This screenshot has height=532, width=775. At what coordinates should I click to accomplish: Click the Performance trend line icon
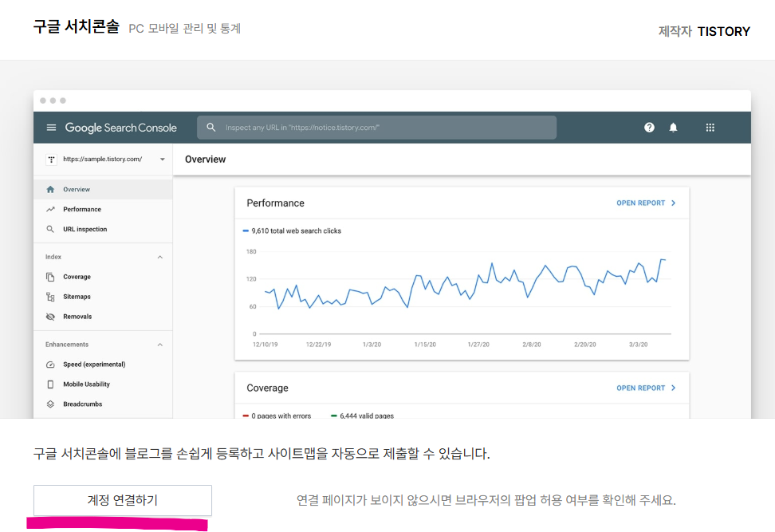click(x=50, y=209)
